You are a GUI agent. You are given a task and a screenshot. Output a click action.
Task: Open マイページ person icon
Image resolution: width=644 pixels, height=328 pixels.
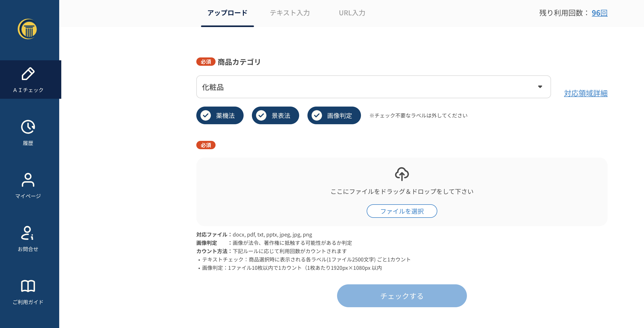pyautogui.click(x=28, y=180)
